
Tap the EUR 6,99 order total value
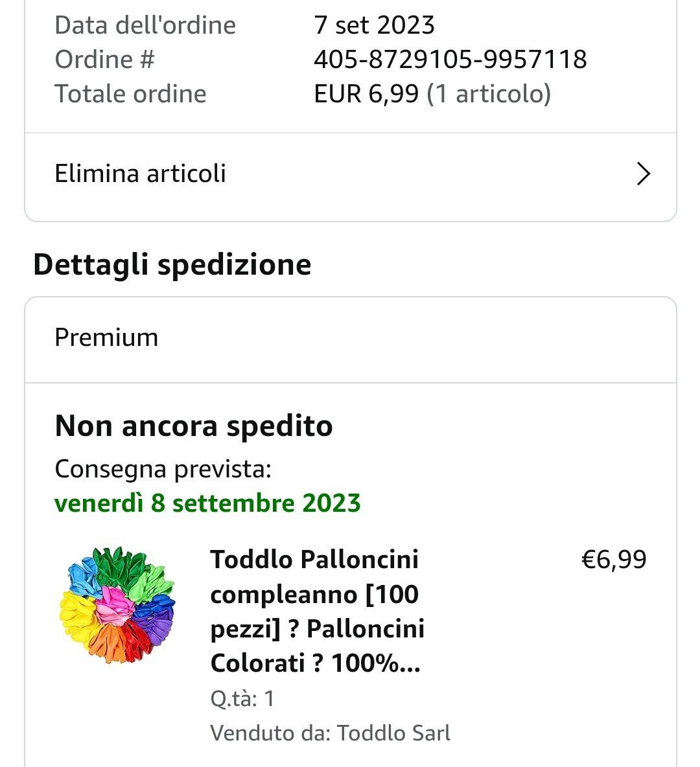pos(366,94)
